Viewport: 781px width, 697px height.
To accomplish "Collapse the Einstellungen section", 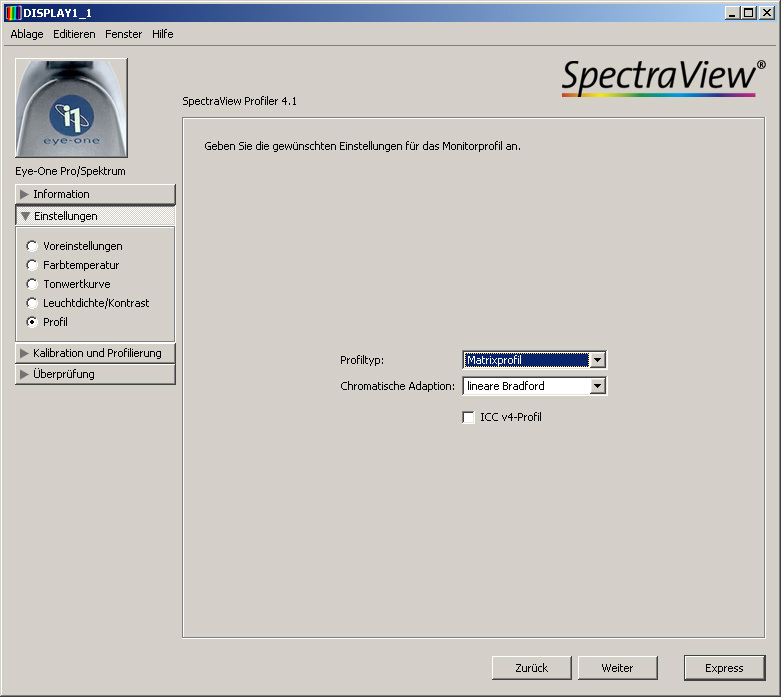I will (x=95, y=216).
